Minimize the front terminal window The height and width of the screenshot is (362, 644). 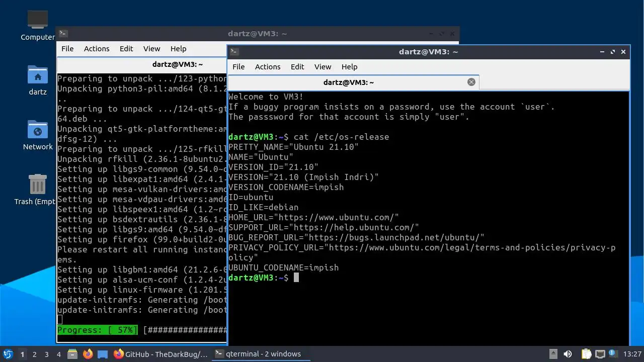tap(602, 52)
